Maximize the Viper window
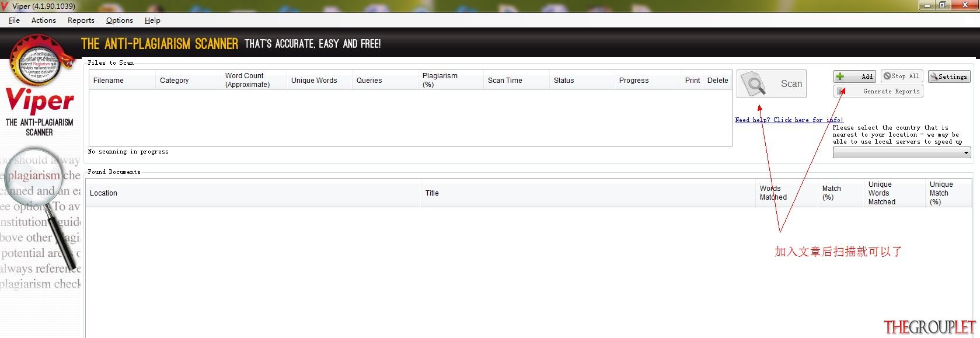The image size is (980, 338). (x=943, y=5)
